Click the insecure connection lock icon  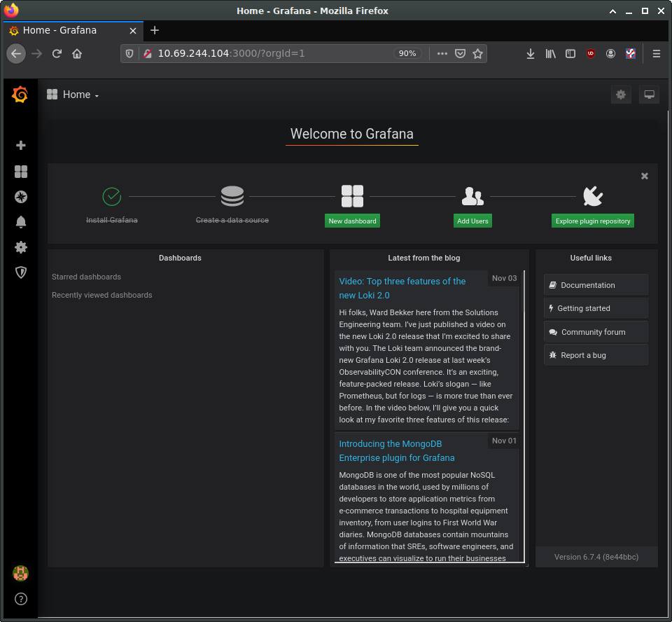pyautogui.click(x=148, y=54)
